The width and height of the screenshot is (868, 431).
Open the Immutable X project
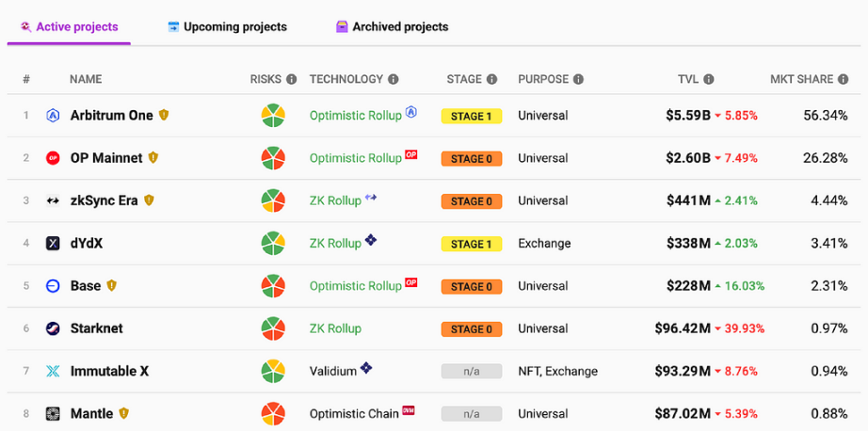pyautogui.click(x=109, y=372)
